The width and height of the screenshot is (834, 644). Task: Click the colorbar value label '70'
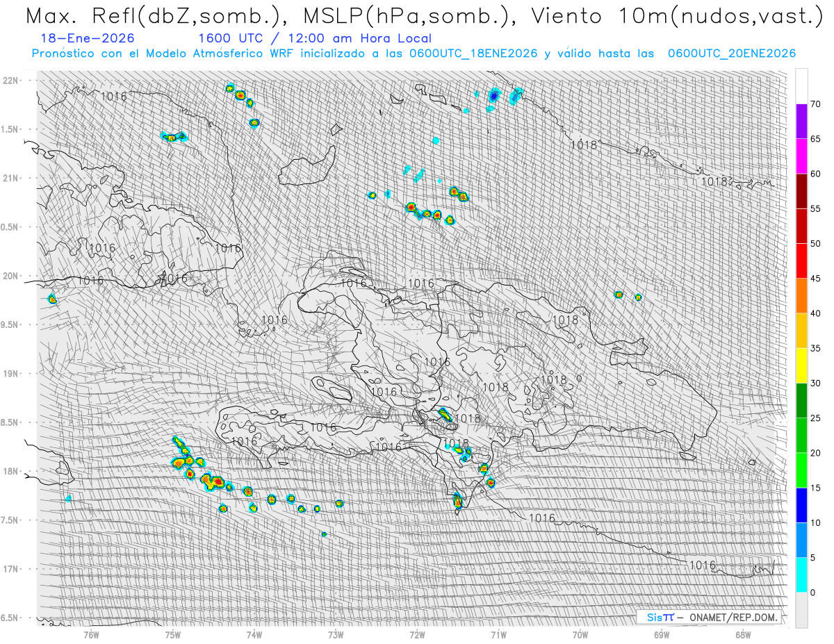816,104
